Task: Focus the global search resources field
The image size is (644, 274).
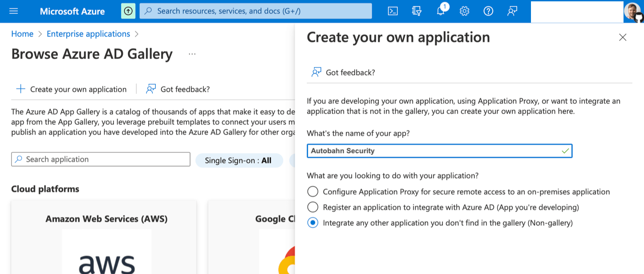Action: [x=255, y=11]
